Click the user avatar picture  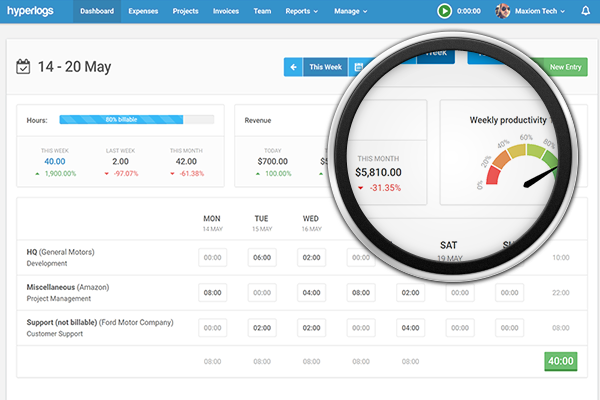[x=502, y=11]
